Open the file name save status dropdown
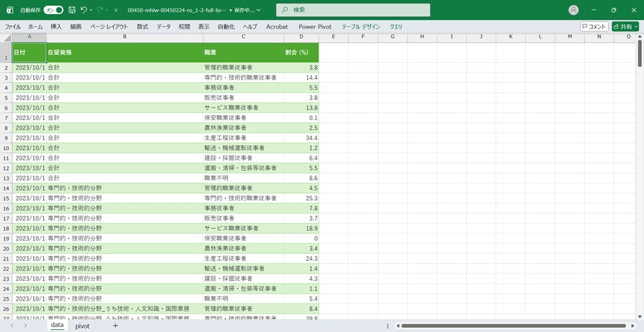Image resolution: width=644 pixels, height=332 pixels. coord(259,10)
